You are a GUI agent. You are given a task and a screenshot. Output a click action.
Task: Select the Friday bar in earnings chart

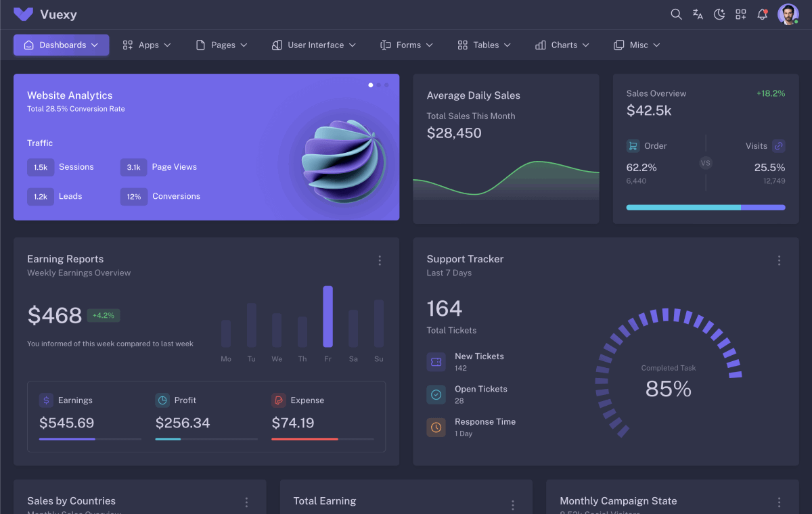tap(328, 317)
